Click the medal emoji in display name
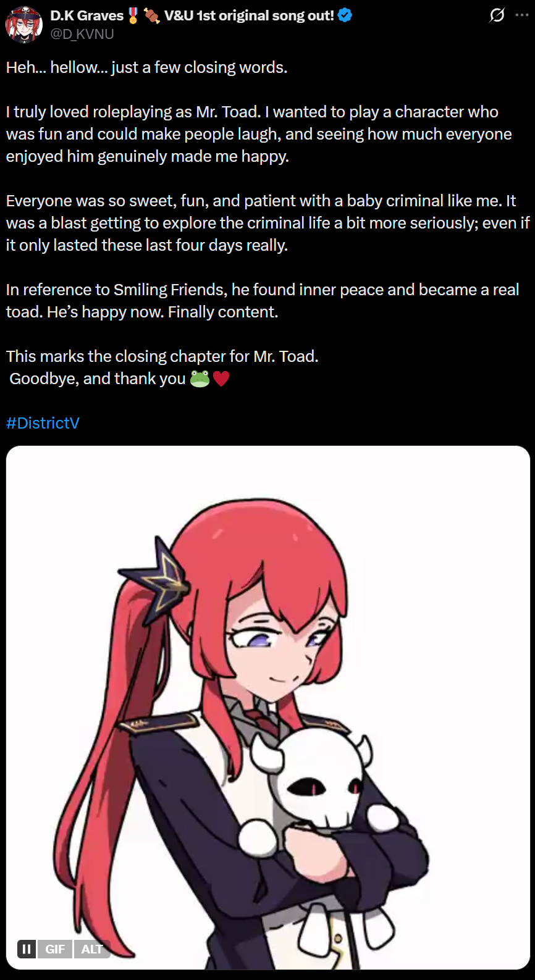The width and height of the screenshot is (535, 980). point(133,15)
